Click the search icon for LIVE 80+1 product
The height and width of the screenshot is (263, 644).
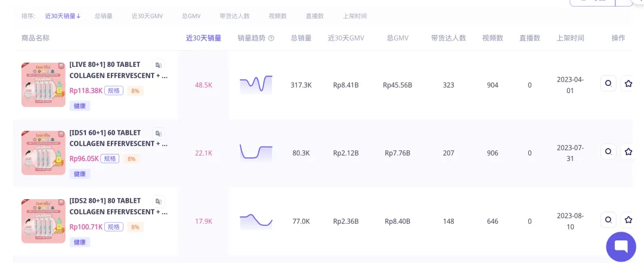click(608, 83)
